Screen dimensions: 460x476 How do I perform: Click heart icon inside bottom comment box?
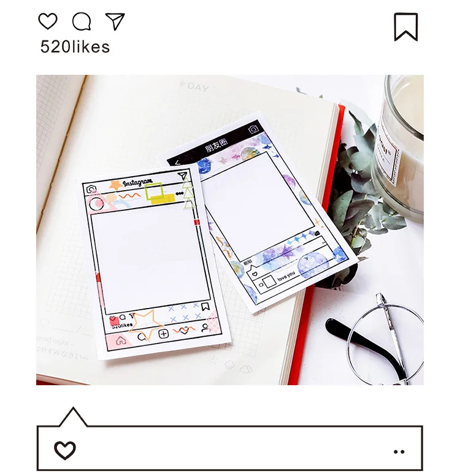[x=64, y=450]
